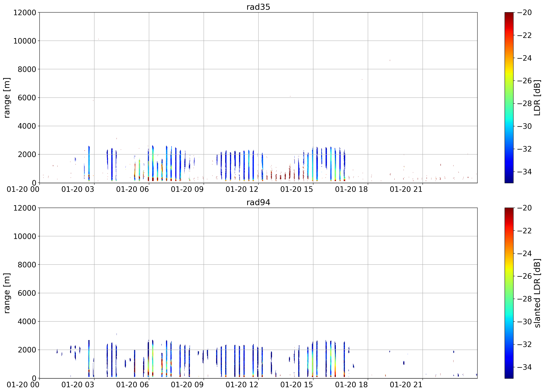Click the range [m] label of rad94
545x392 pixels.
point(7,293)
